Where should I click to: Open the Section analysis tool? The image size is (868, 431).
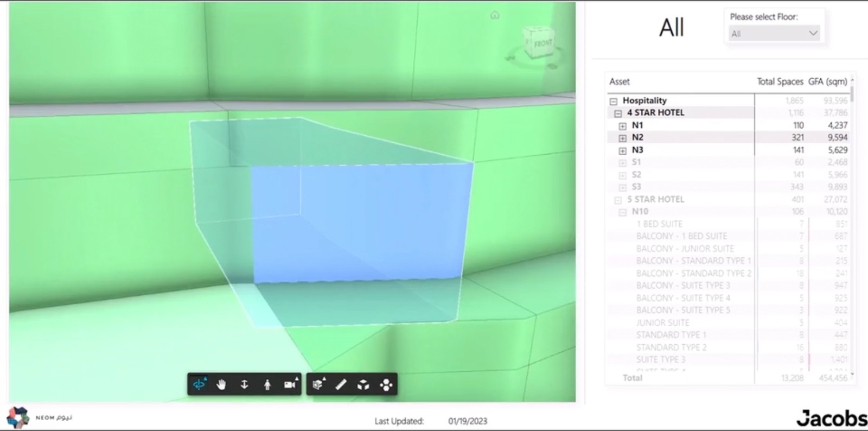318,384
